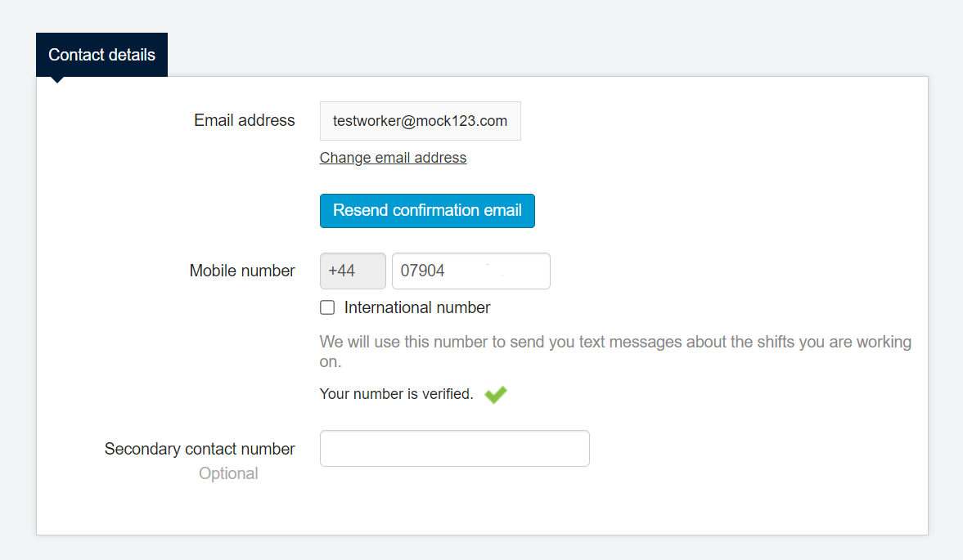This screenshot has width=963, height=560.
Task: Click the Secondary contact number label
Action: click(200, 449)
